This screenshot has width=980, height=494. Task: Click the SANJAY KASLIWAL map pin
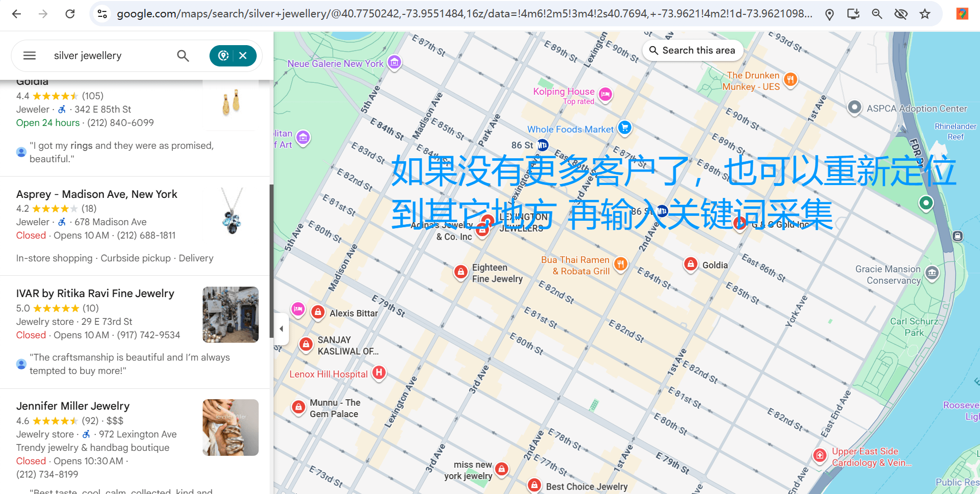(306, 344)
